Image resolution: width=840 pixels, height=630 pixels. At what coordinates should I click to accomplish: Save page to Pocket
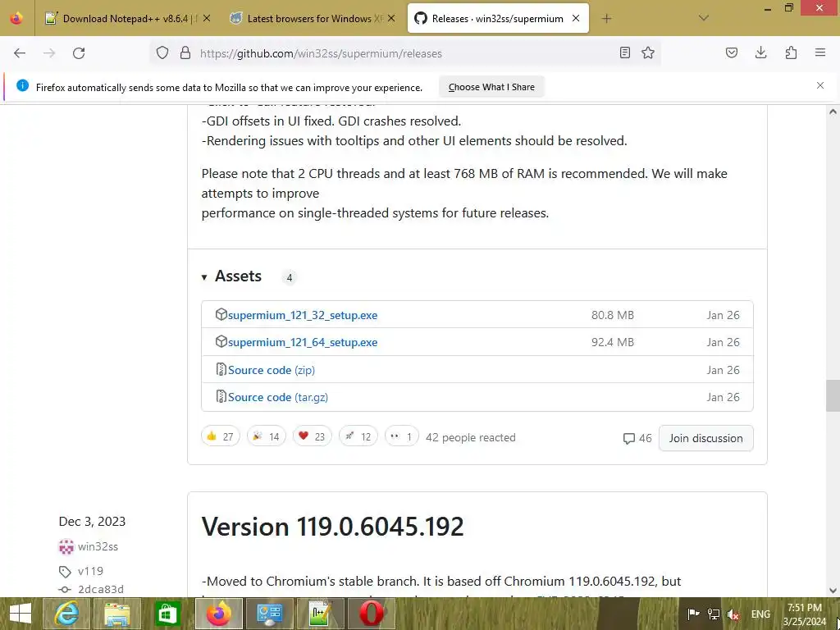[732, 53]
